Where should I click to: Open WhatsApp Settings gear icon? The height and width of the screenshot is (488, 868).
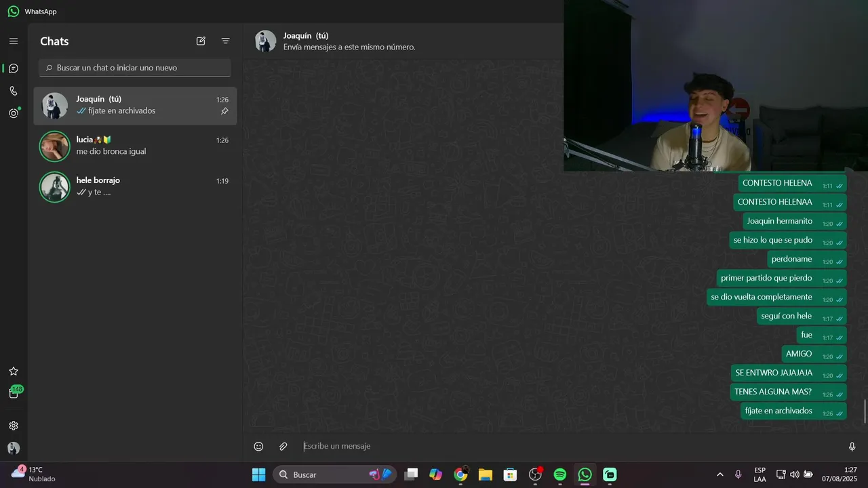pos(14,426)
